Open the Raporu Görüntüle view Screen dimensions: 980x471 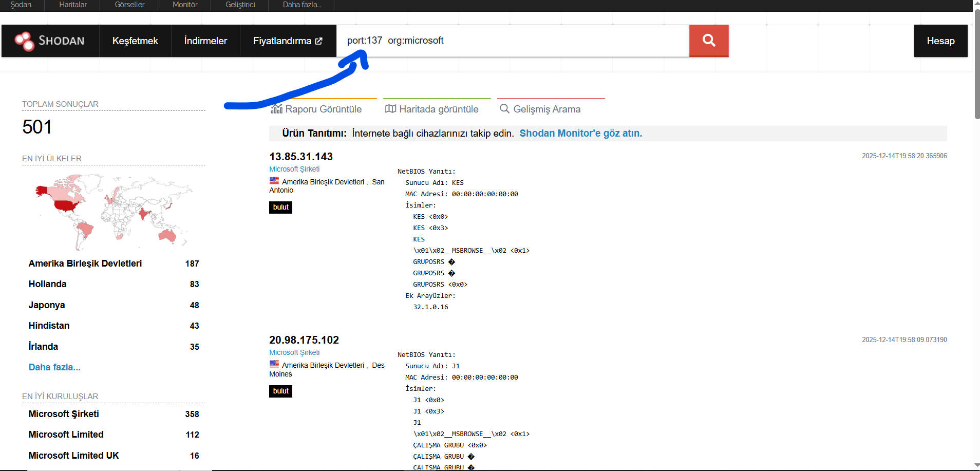(x=323, y=109)
